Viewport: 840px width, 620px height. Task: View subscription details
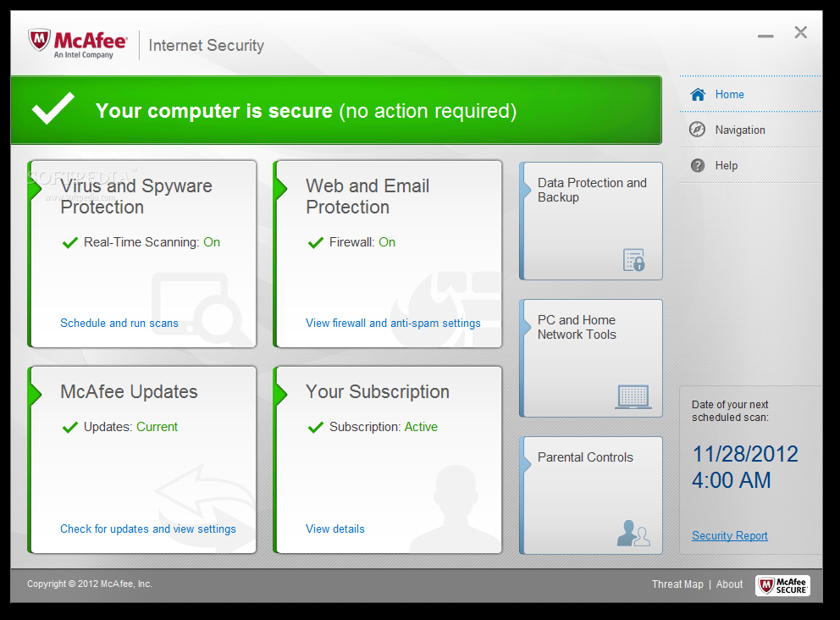335,529
